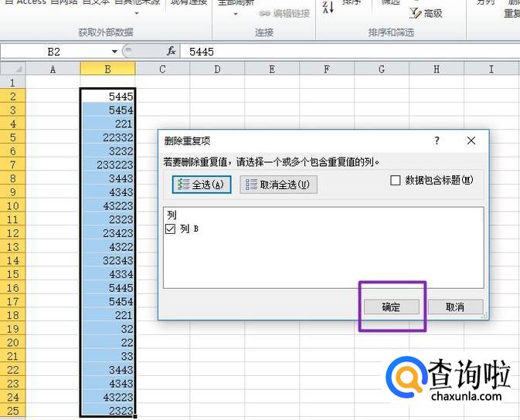
Task: Click cell B2 containing 5445
Action: pyautogui.click(x=107, y=97)
